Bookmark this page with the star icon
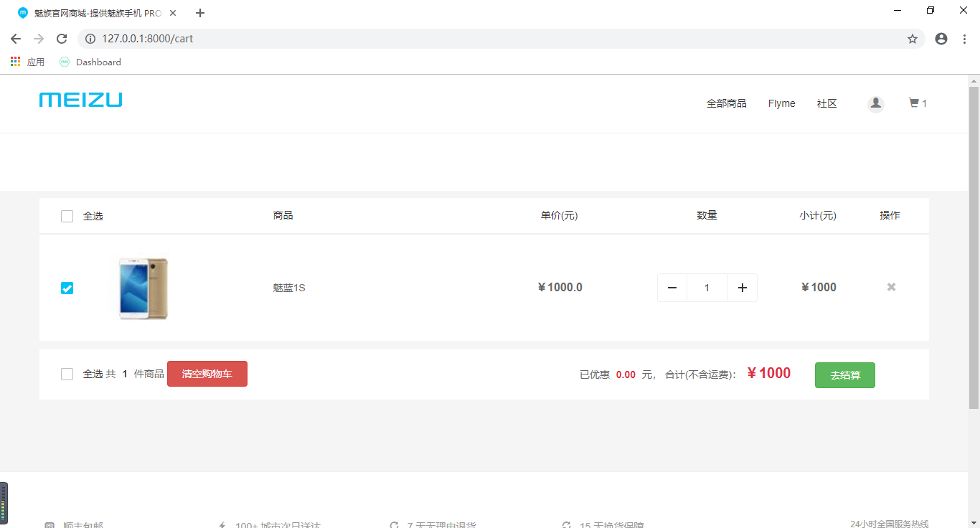The image size is (980, 528). tap(913, 39)
